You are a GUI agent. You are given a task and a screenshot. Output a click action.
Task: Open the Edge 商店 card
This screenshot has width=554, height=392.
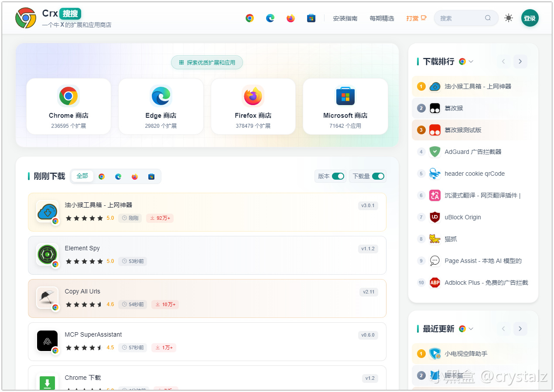point(161,106)
